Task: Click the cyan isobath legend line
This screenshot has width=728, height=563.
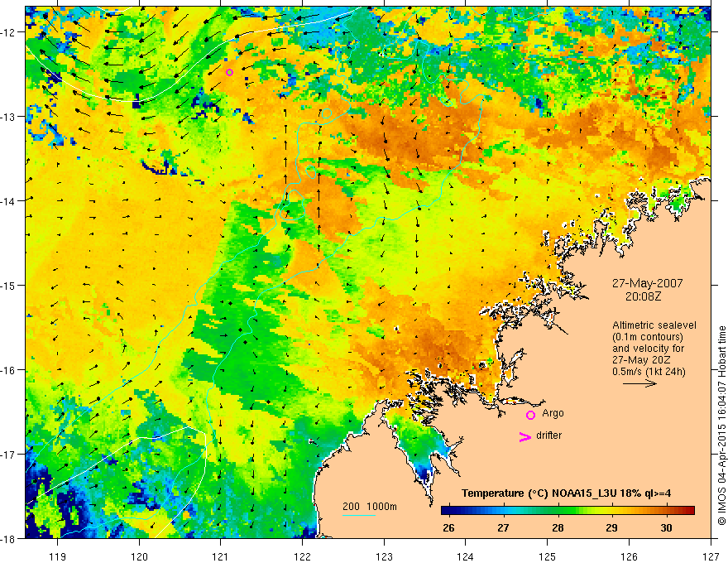Action: pyautogui.click(x=359, y=515)
